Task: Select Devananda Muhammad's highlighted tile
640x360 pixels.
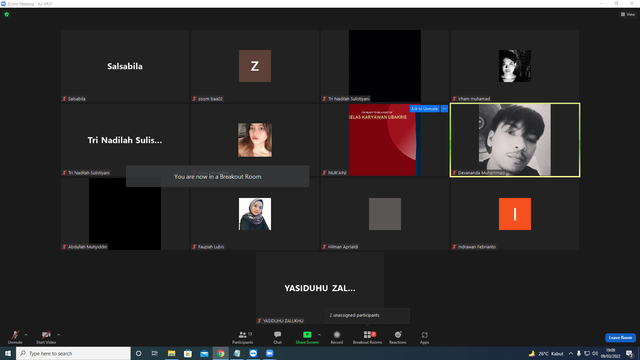Action: [515, 140]
